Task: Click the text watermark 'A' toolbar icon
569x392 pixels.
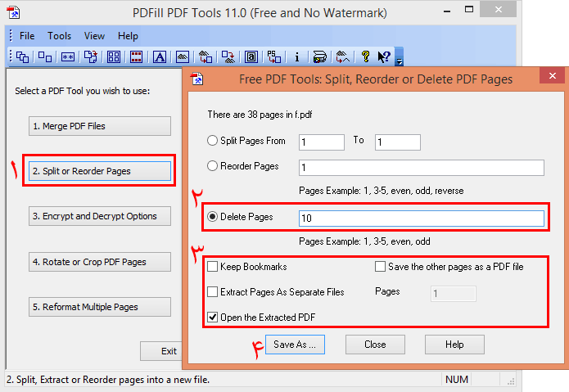Action: pyautogui.click(x=160, y=56)
